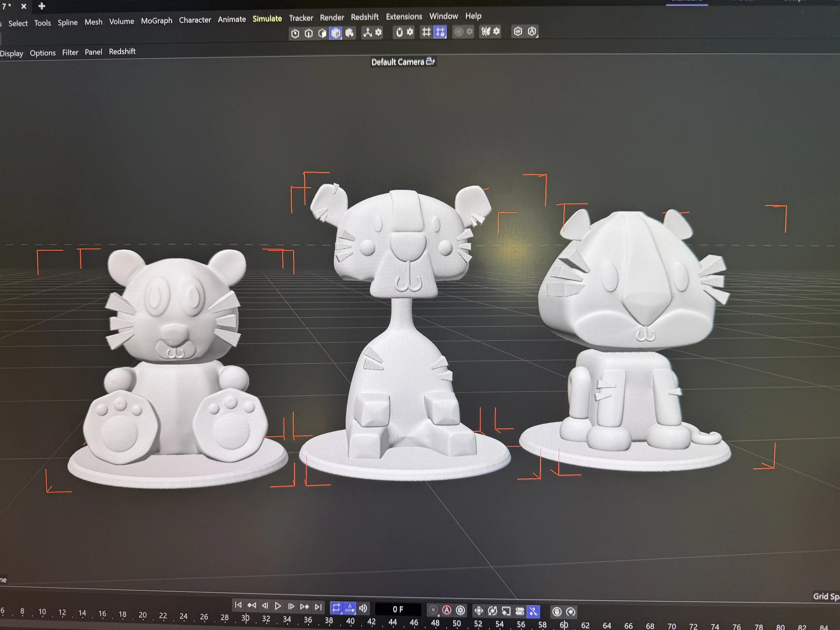Toggle snap magnet on

coord(399,32)
